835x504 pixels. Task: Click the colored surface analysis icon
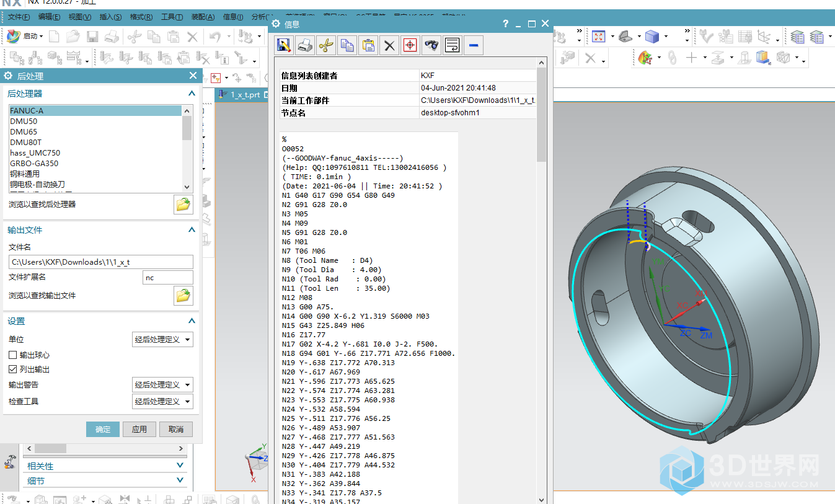click(645, 58)
